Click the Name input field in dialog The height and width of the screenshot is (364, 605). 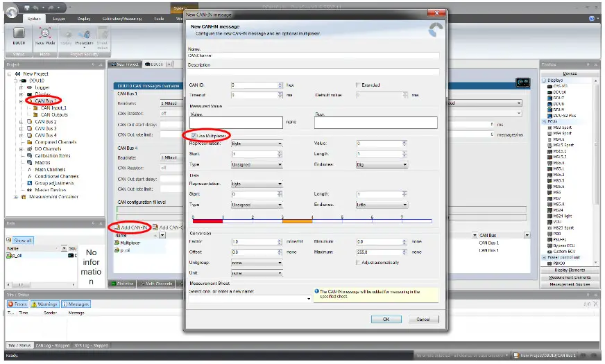[314, 55]
